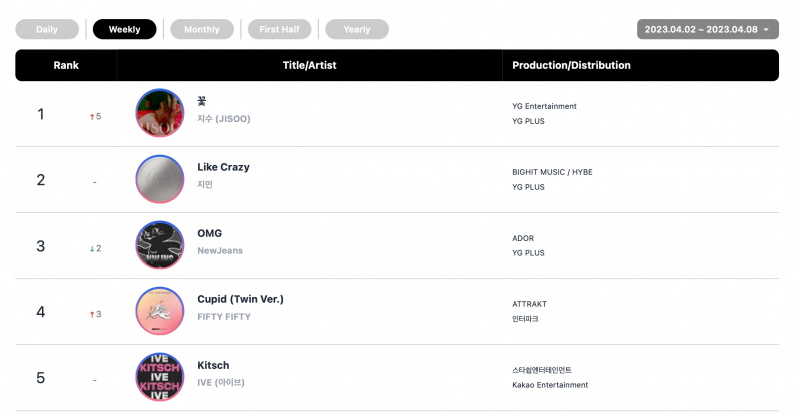
Task: Switch to the Monthly chart tab
Action: coord(202,29)
